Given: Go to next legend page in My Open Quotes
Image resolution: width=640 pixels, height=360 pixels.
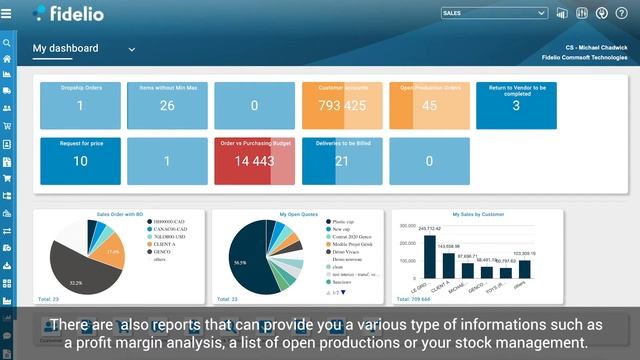Looking at the screenshot, I should tap(343, 292).
